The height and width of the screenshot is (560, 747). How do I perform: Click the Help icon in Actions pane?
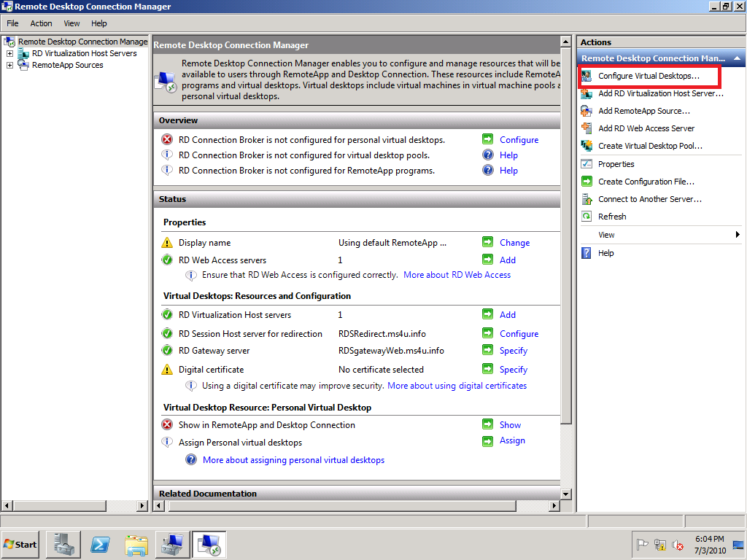587,253
